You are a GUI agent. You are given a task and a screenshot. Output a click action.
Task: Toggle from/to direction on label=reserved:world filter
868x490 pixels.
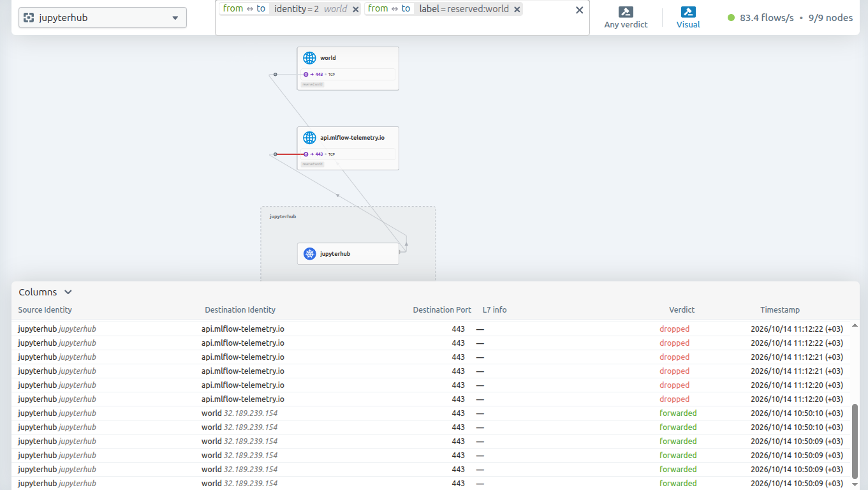(389, 9)
